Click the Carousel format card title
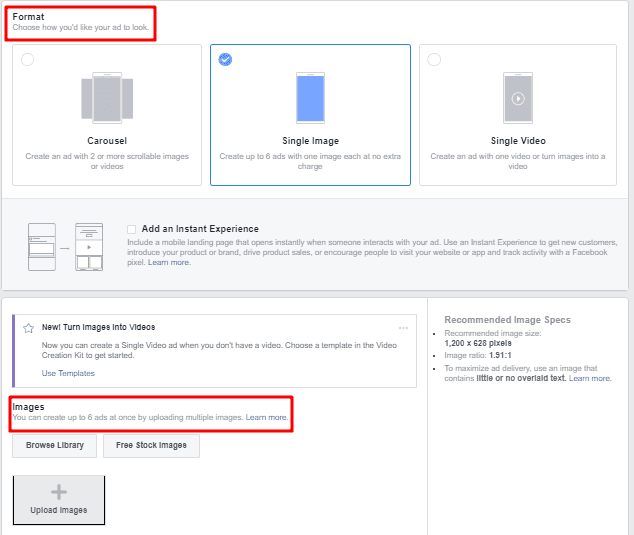The image size is (634, 535). tap(107, 141)
